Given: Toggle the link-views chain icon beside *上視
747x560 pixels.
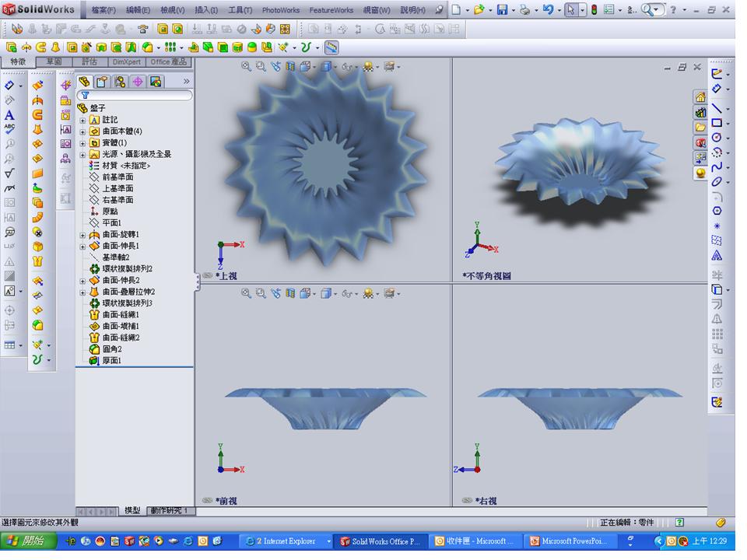Looking at the screenshot, I should pyautogui.click(x=207, y=275).
